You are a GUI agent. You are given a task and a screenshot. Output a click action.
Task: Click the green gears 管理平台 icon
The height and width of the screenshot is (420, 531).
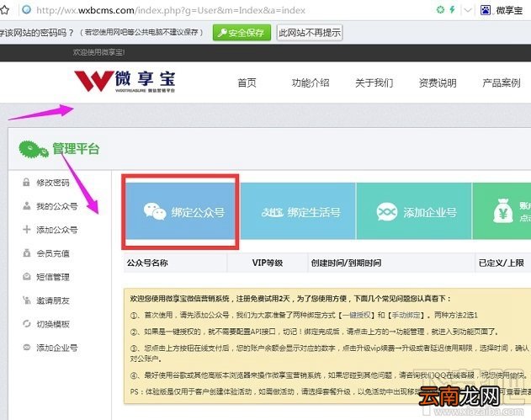[34, 149]
